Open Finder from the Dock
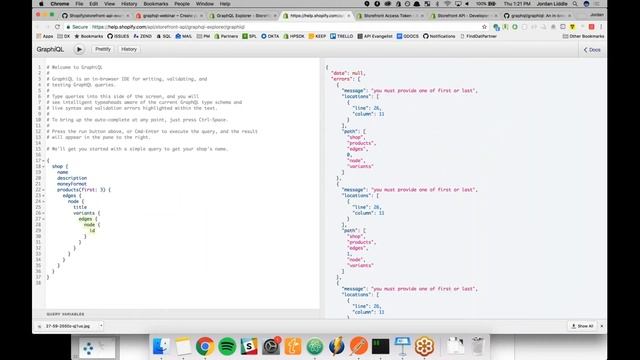The width and height of the screenshot is (640, 360). pos(161,346)
